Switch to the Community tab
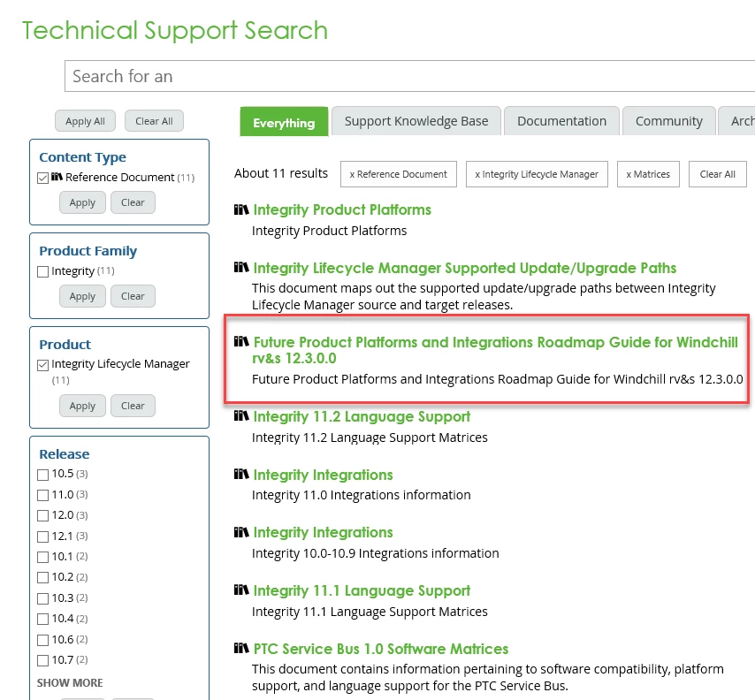 (669, 121)
